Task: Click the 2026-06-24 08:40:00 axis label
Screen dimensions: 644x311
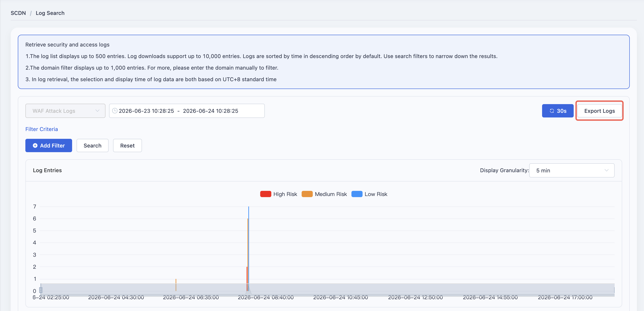Action: pos(265,297)
